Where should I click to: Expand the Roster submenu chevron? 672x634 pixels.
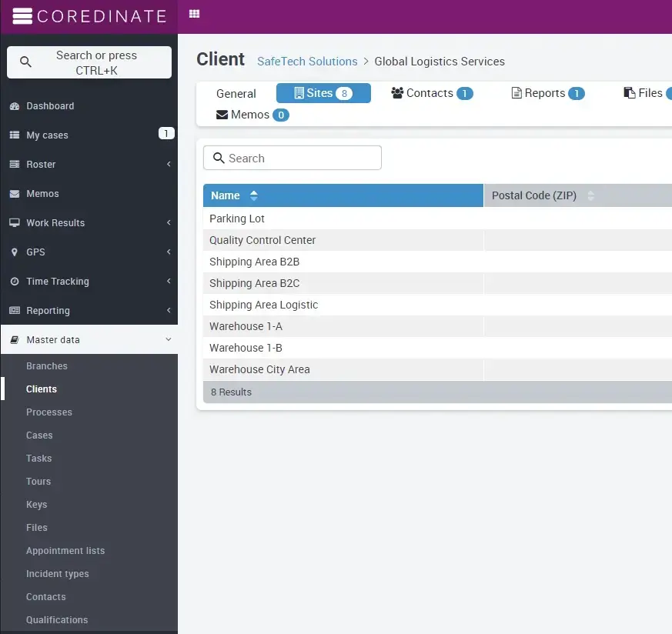point(169,165)
